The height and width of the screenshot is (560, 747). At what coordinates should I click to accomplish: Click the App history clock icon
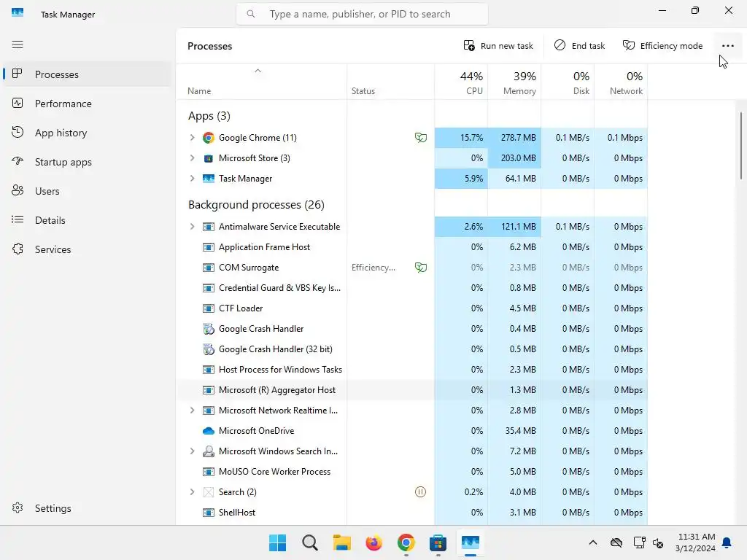tap(18, 133)
